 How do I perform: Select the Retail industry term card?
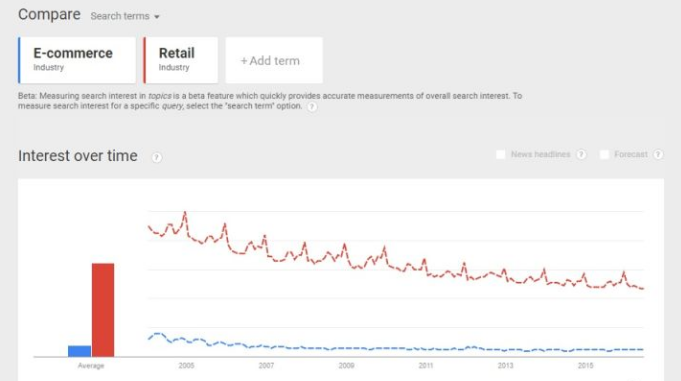[181, 60]
